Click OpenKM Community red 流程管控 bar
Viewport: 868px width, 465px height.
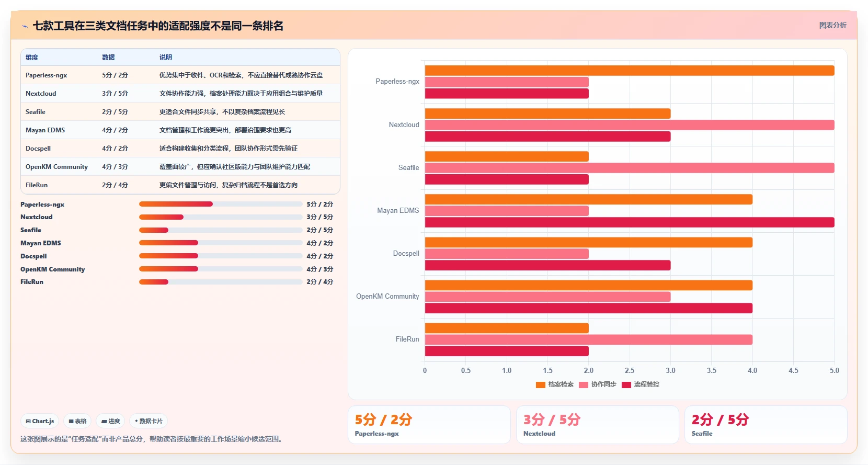click(x=589, y=308)
